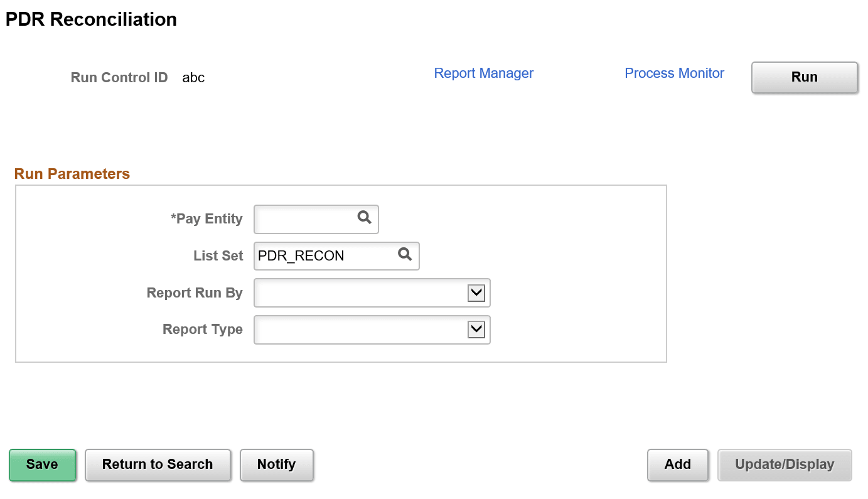Click the Report Run By dropdown arrow icon
Image resolution: width=868 pixels, height=499 pixels.
[476, 292]
